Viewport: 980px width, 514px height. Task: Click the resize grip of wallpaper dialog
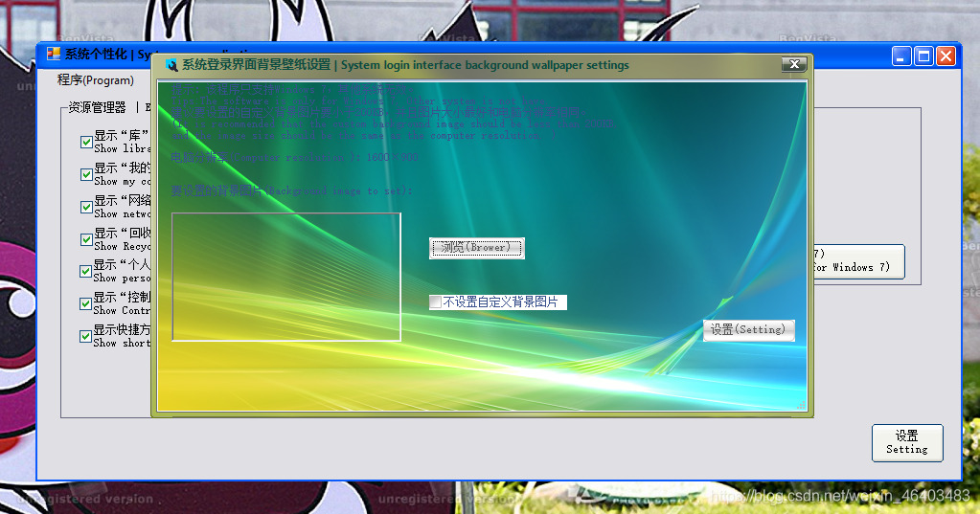click(x=802, y=405)
